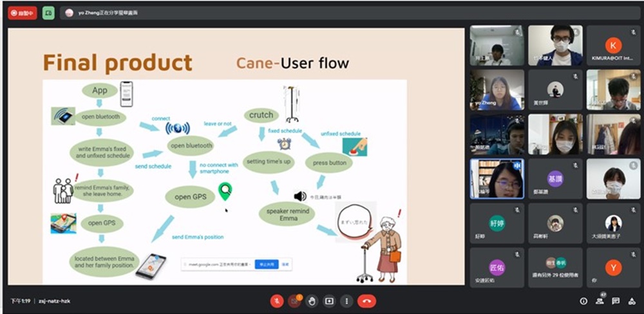Screen dimensions: 644x314
Task: Select your own tile with orange Y avatar
Action: [613, 268]
